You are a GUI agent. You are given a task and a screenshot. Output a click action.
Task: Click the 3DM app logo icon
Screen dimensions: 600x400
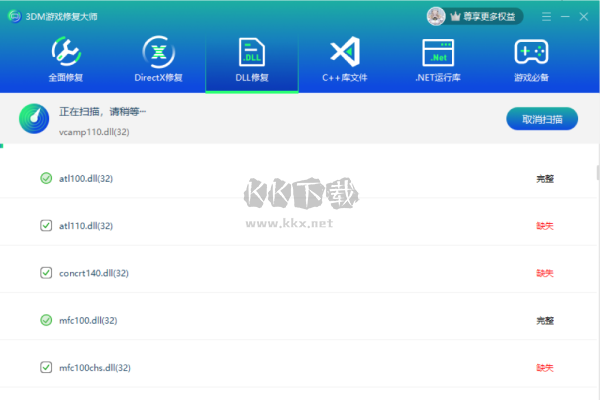15,16
